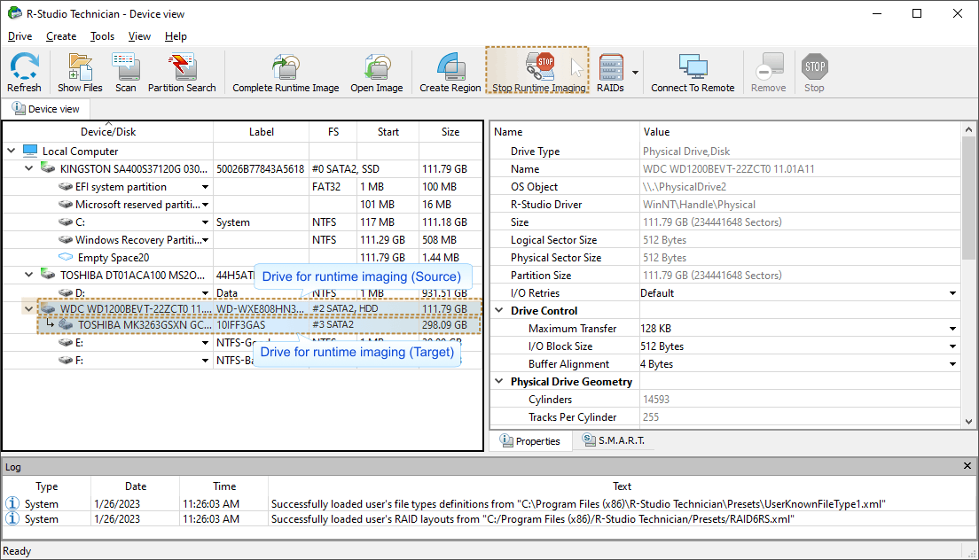Image resolution: width=979 pixels, height=560 pixels.
Task: Open the View menu
Action: (x=139, y=36)
